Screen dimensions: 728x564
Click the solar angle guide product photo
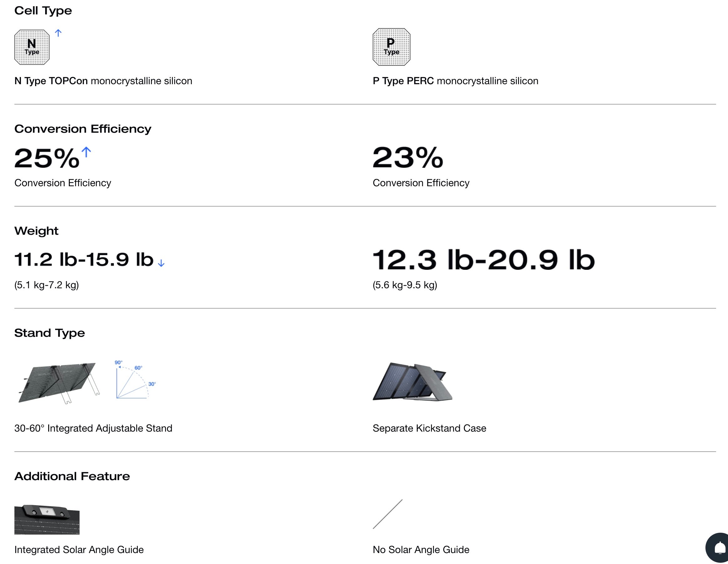click(x=47, y=519)
